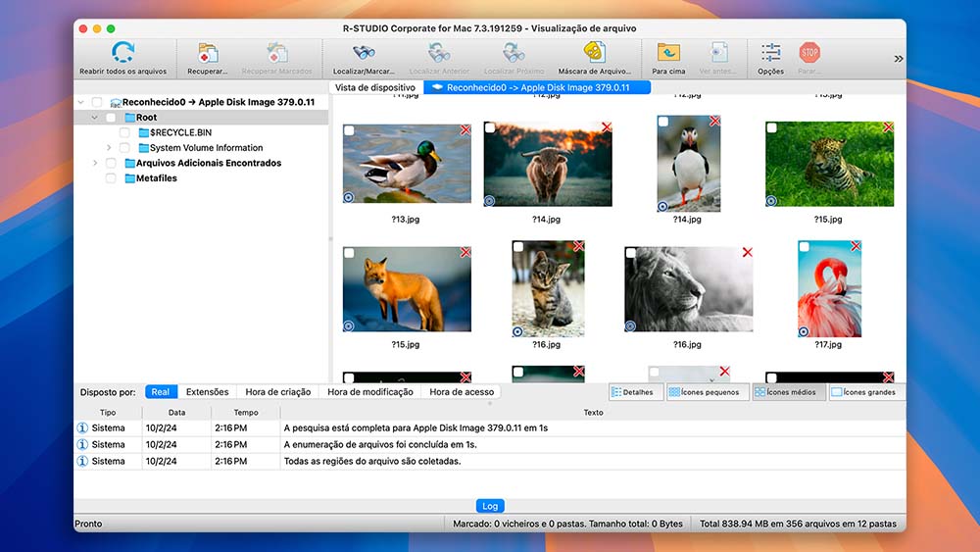The width and height of the screenshot is (980, 552).
Task: Click System Volume Information folder icon
Action: (x=144, y=148)
